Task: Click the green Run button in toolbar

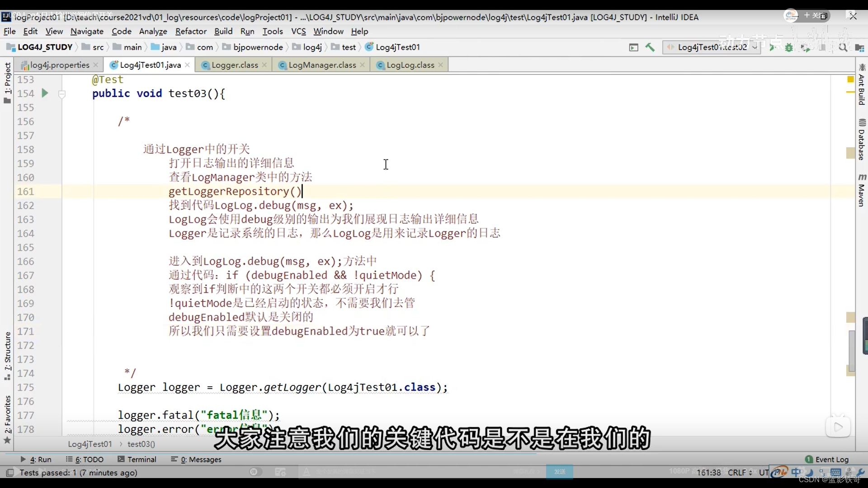Action: point(772,47)
